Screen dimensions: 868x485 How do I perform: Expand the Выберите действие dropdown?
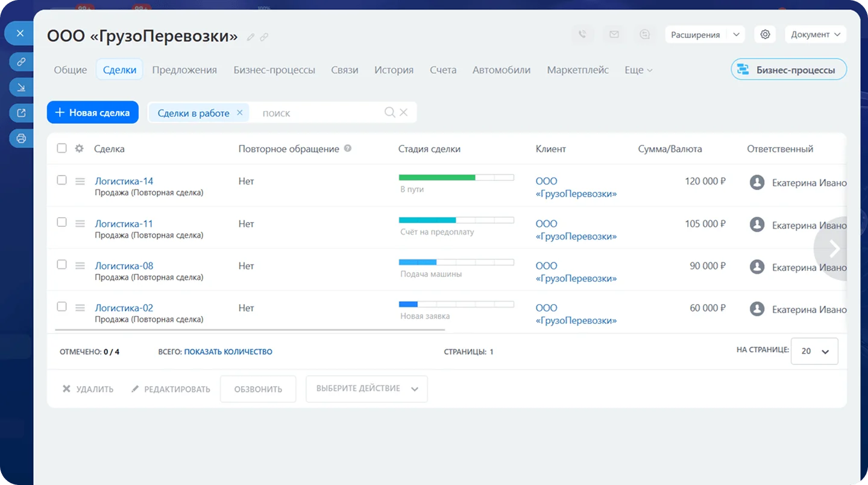(366, 389)
